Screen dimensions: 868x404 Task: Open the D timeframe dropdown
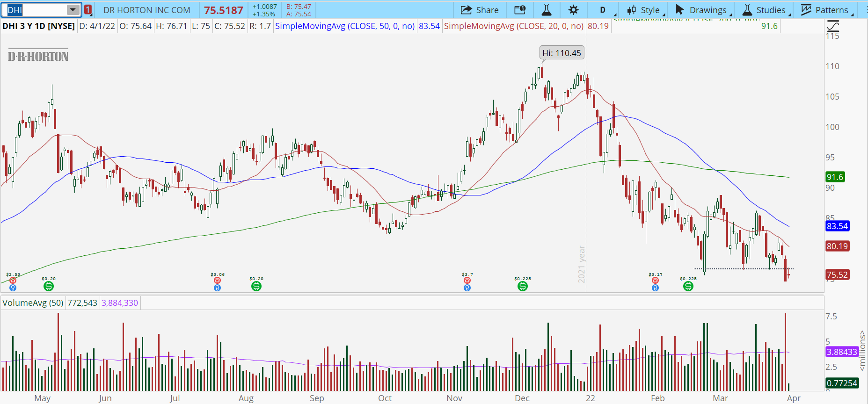tap(603, 10)
